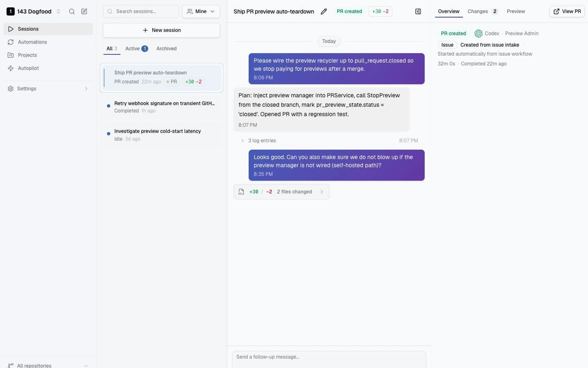Click the Codex logo icon
The height and width of the screenshot is (368, 588).
pos(479,34)
